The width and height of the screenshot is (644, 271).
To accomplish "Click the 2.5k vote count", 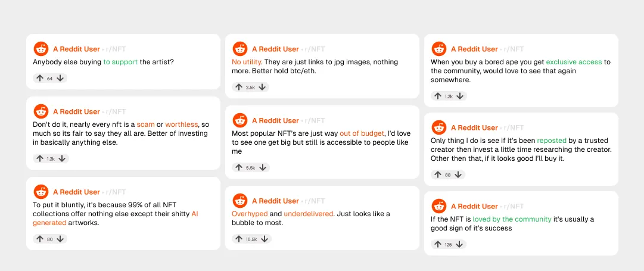I will pos(251,88).
